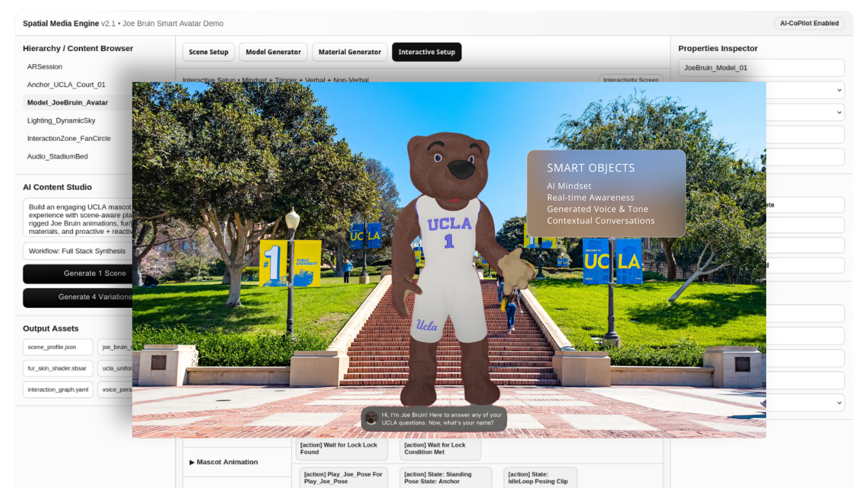Select Audio_StadiumBed hierarchy item
The height and width of the screenshot is (488, 868).
pos(57,156)
